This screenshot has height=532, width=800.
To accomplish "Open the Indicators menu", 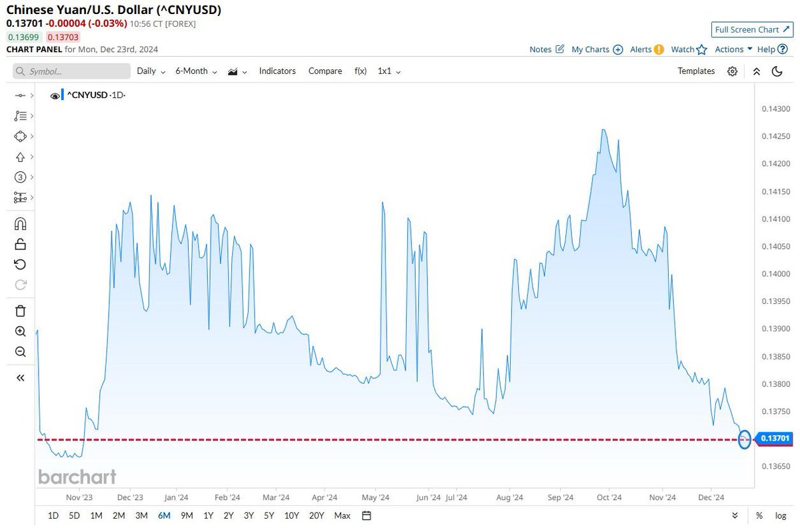I will coord(277,71).
